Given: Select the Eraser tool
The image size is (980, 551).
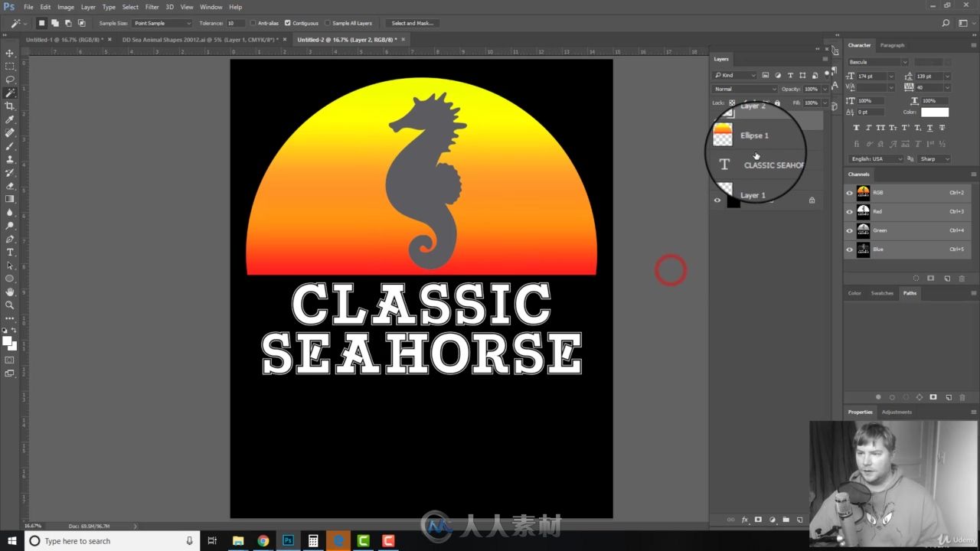Looking at the screenshot, I should 10,186.
